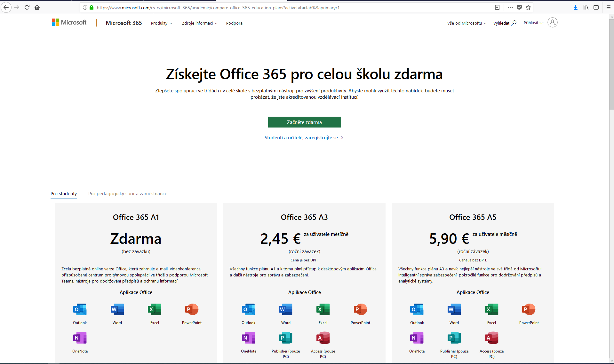
Task: Click OneNote icon in Office 365 A5 card
Action: 417,338
